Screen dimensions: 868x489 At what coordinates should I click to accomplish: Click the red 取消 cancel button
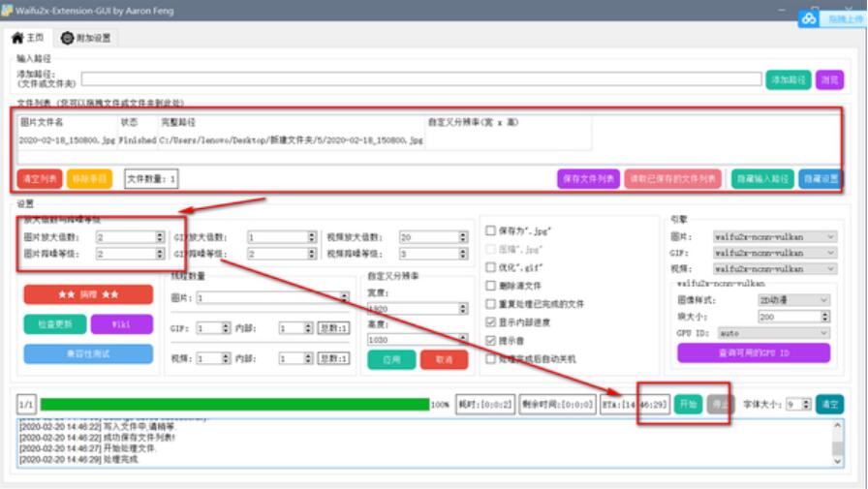tap(444, 359)
